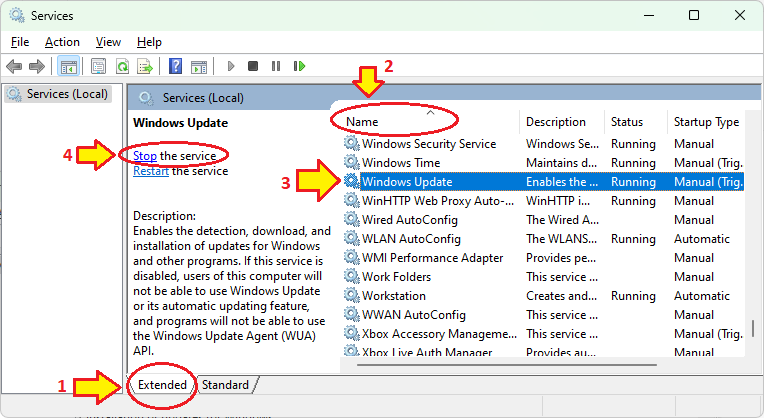The height and width of the screenshot is (418, 765).
Task: Click the Stop the service link
Action: [145, 156]
